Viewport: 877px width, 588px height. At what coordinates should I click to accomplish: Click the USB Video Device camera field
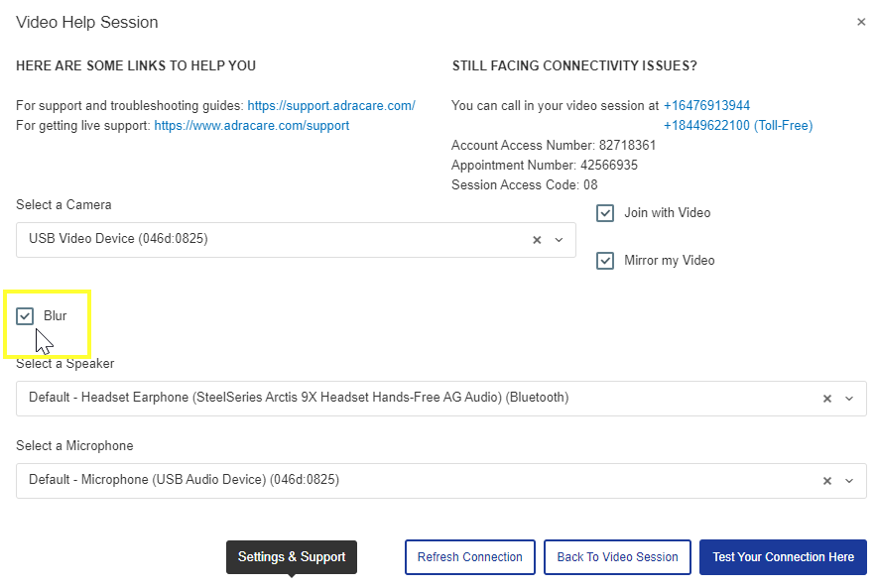point(296,240)
